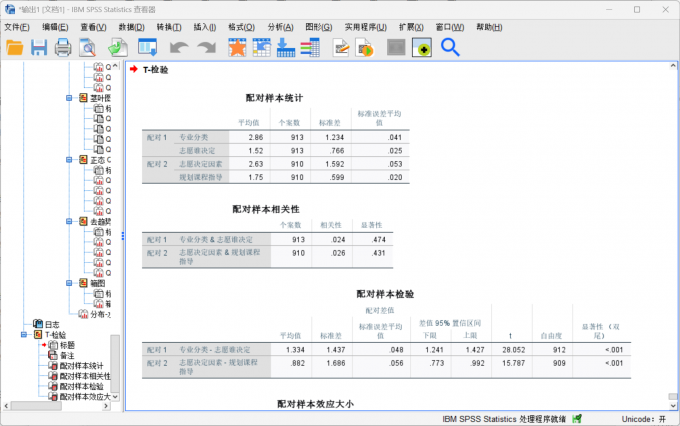Click the outline pane scroll-up arrow
The width and height of the screenshot is (680, 426).
(x=115, y=66)
